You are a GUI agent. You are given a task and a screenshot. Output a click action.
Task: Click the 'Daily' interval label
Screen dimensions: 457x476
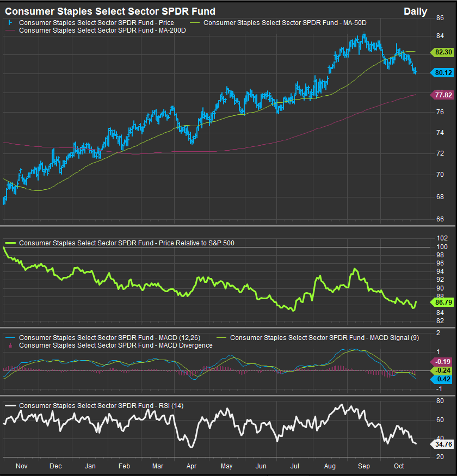click(x=415, y=11)
